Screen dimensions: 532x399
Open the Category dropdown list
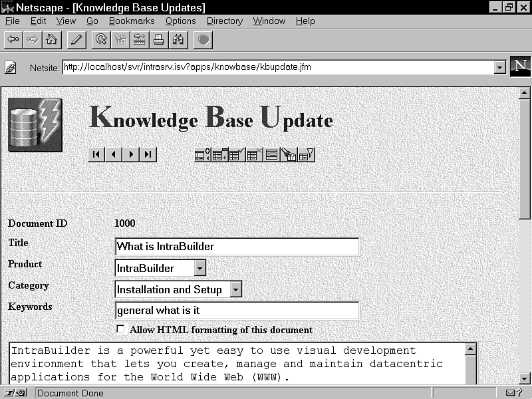coord(235,289)
